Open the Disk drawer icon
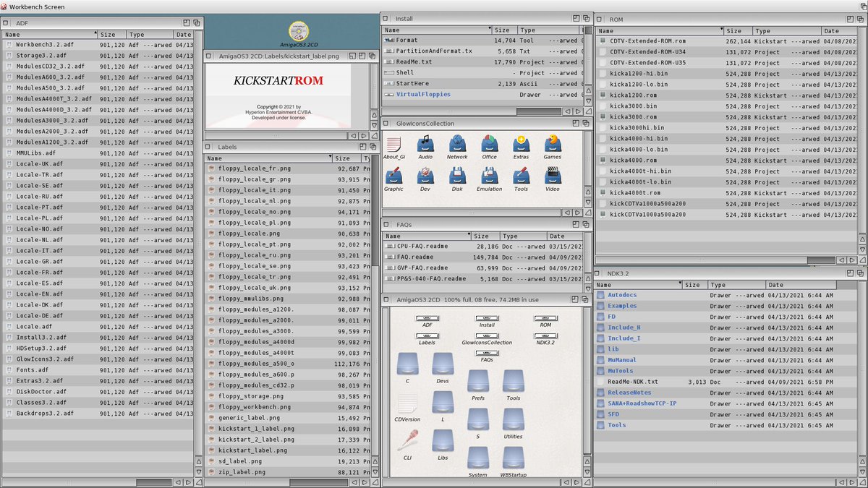This screenshot has width=868, height=488. click(457, 176)
